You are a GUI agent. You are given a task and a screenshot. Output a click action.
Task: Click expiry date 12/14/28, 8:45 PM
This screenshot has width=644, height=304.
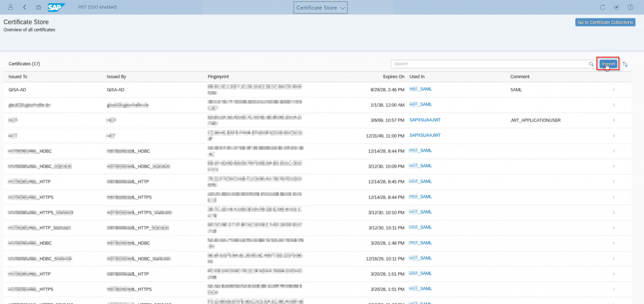click(x=387, y=182)
